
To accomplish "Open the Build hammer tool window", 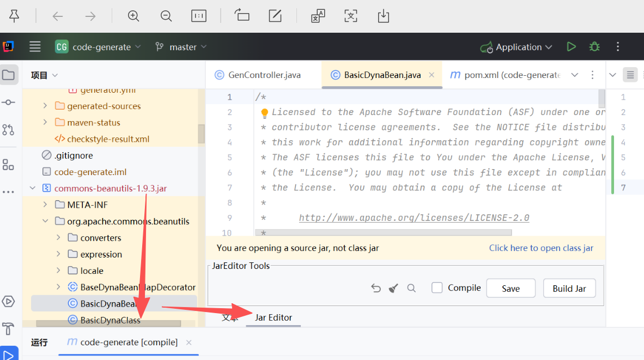I will click(x=8, y=329).
